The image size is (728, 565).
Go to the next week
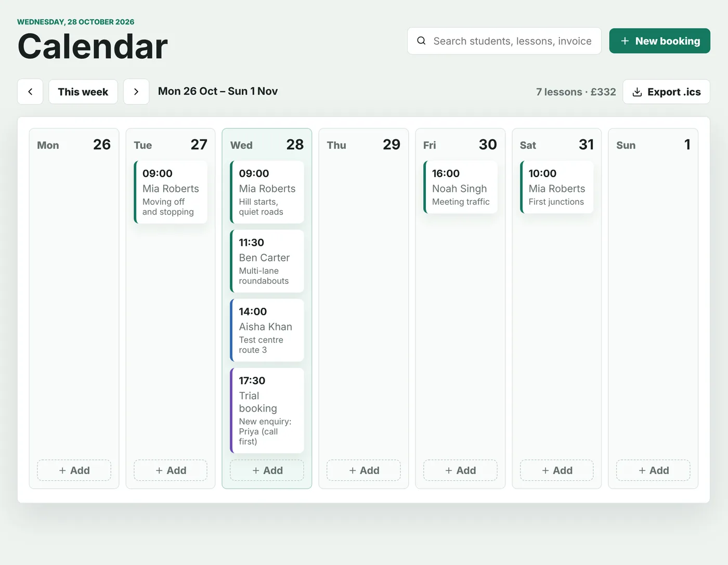136,92
